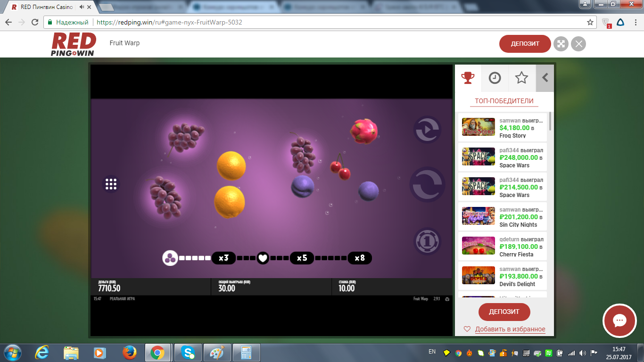Click the browser back arrow
This screenshot has height=362, width=644.
8,22
